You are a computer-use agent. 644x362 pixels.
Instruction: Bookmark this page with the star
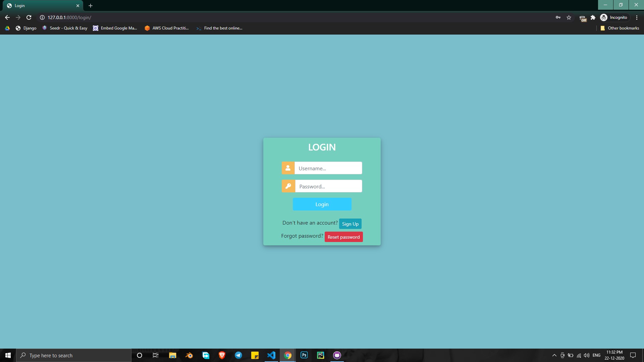[569, 17]
